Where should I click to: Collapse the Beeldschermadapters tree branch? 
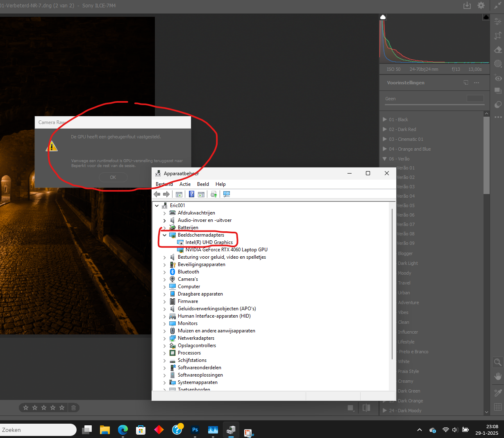(x=164, y=235)
